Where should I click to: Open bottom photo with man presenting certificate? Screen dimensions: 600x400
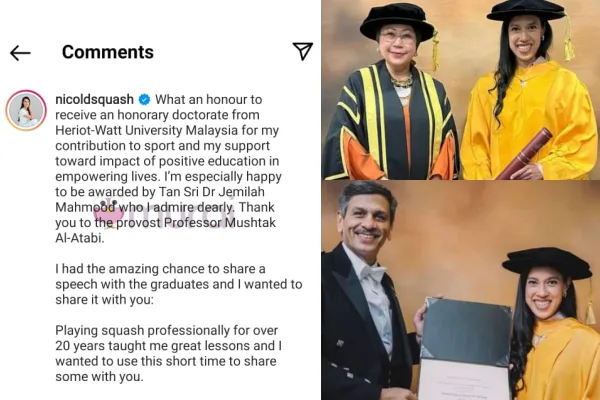[461, 291]
